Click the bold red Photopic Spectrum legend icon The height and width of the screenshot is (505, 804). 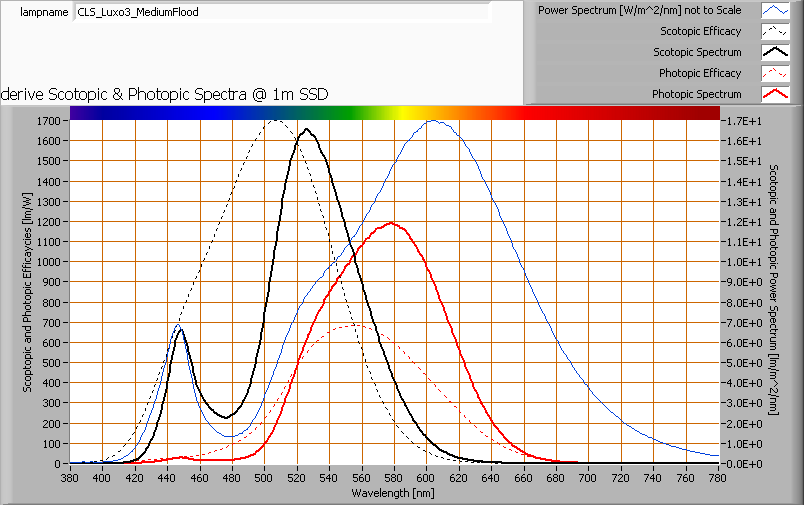click(x=775, y=94)
